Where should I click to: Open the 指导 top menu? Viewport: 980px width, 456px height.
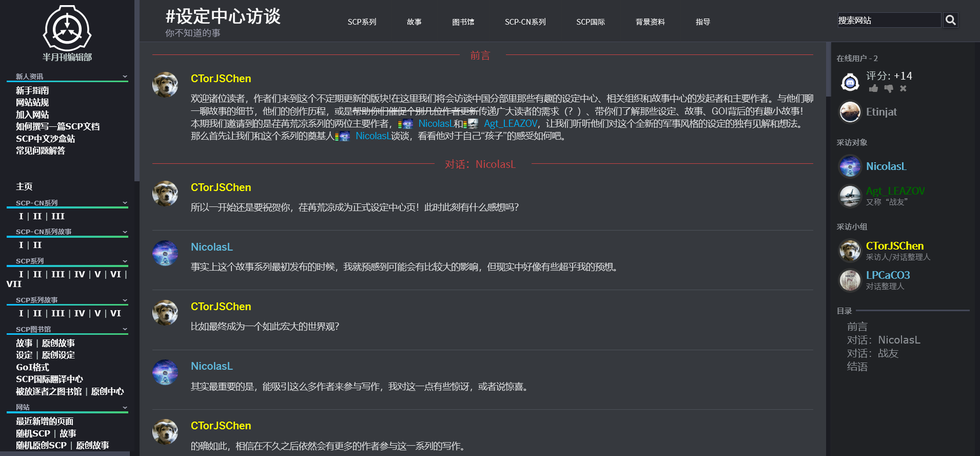(703, 22)
